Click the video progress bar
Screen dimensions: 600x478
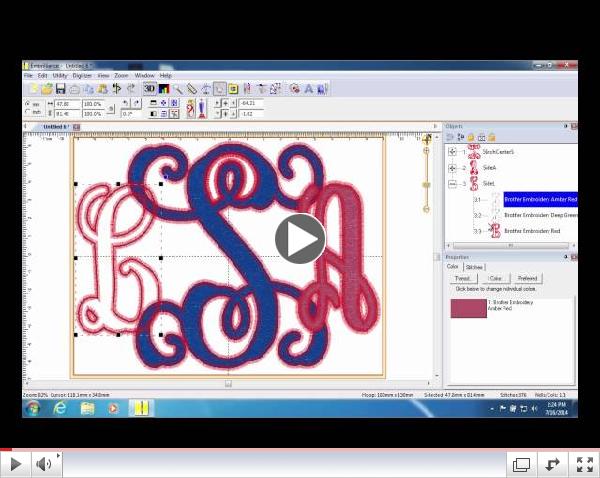tap(300, 449)
